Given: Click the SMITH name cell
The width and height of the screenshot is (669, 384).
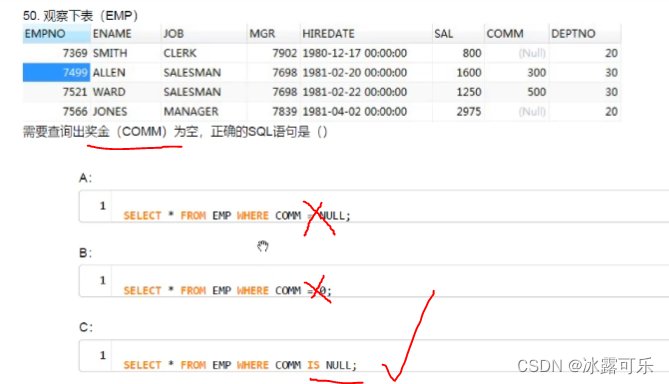Looking at the screenshot, I should [x=110, y=53].
